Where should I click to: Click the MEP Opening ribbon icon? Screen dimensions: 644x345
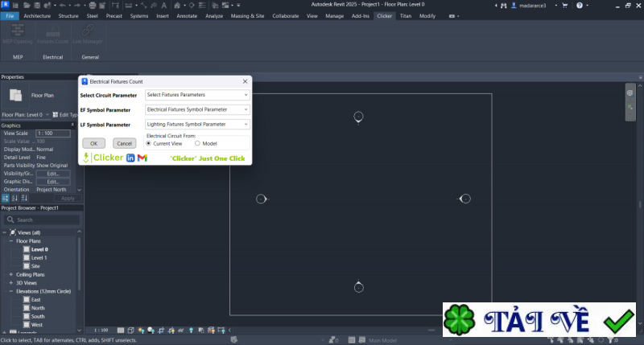[16, 32]
